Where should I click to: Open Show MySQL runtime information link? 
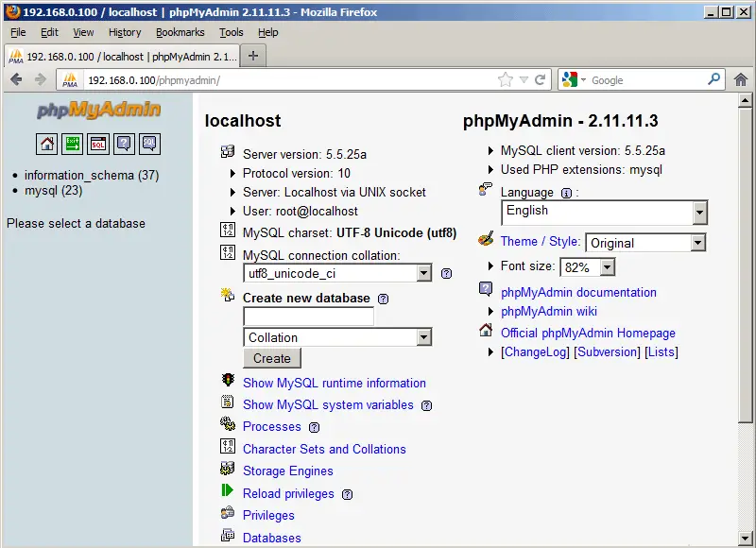334,383
